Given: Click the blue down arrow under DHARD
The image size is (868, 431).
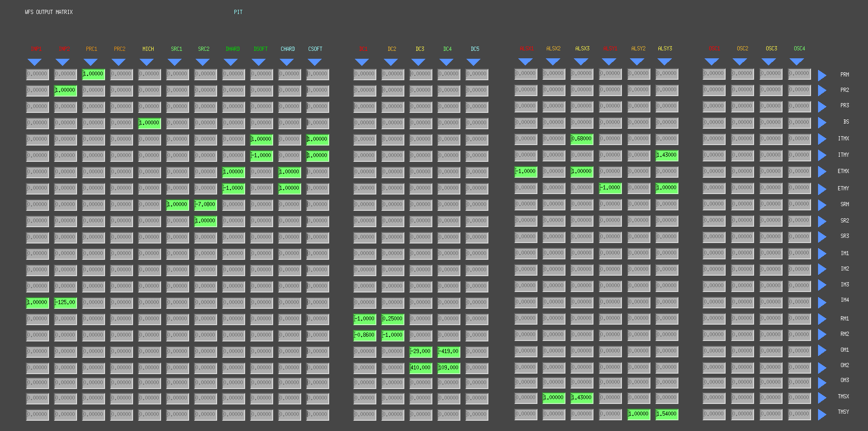Looking at the screenshot, I should click(231, 62).
